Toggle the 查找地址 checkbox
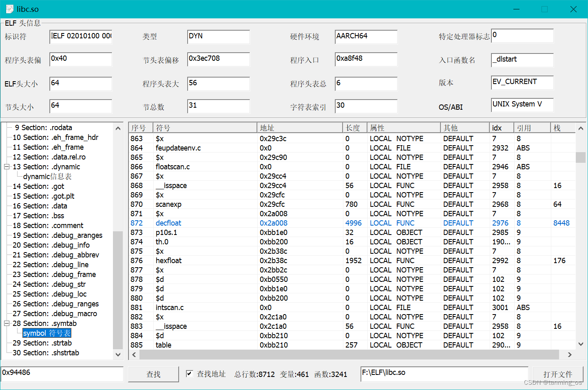Viewport: 588px width, 390px height. click(190, 374)
